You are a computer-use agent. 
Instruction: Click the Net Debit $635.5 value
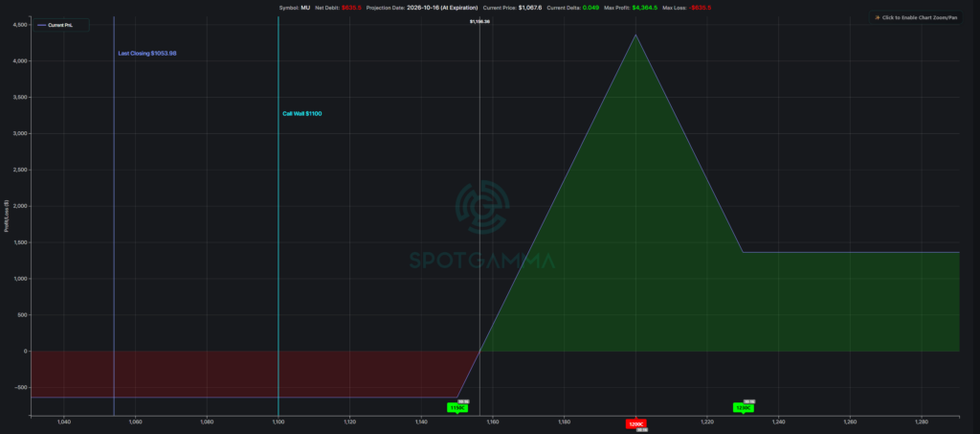point(350,8)
